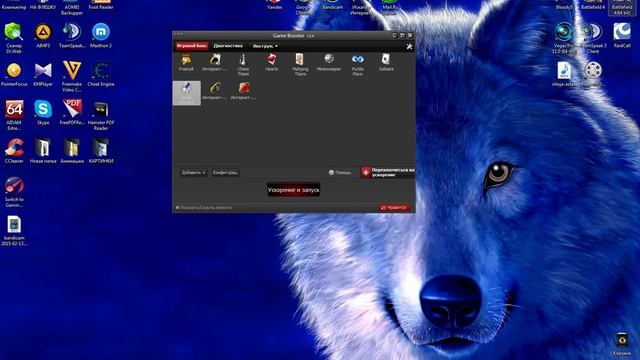Select the RaidCall desktop icon
The height and width of the screenshot is (360, 640).
coord(622,36)
